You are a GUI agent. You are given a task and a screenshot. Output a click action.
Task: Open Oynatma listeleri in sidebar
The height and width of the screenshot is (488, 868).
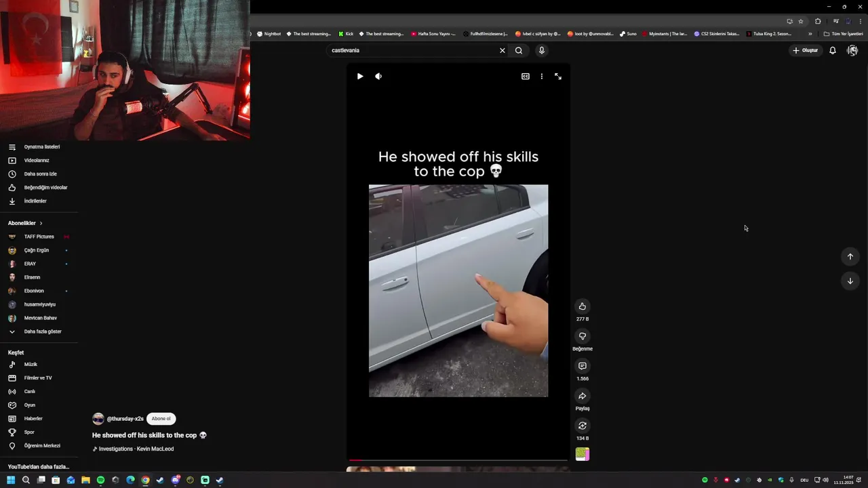point(39,147)
